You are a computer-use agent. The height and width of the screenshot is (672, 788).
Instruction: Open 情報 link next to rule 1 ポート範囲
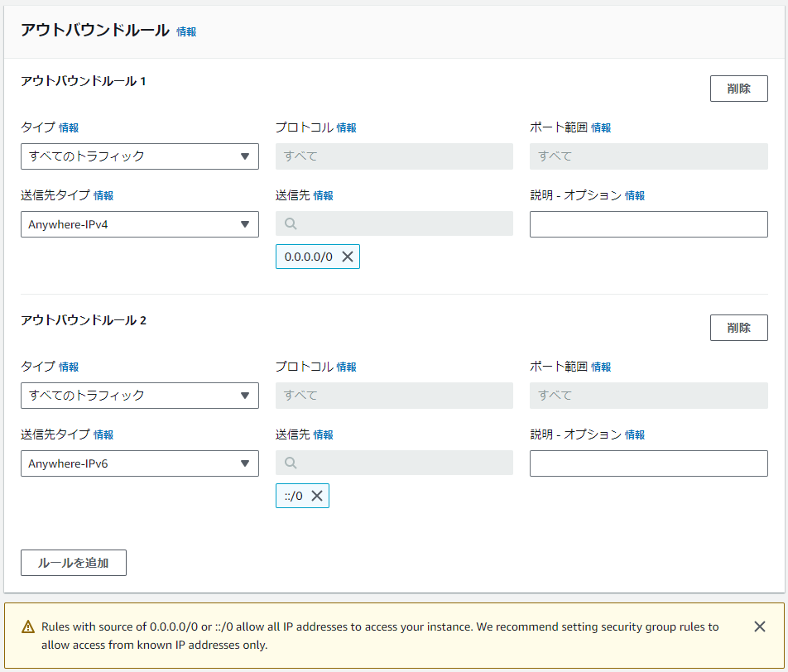point(601,128)
